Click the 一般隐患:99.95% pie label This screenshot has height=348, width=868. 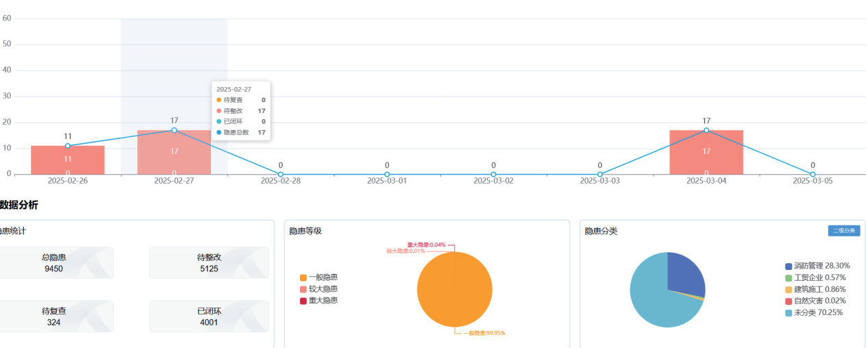(484, 333)
